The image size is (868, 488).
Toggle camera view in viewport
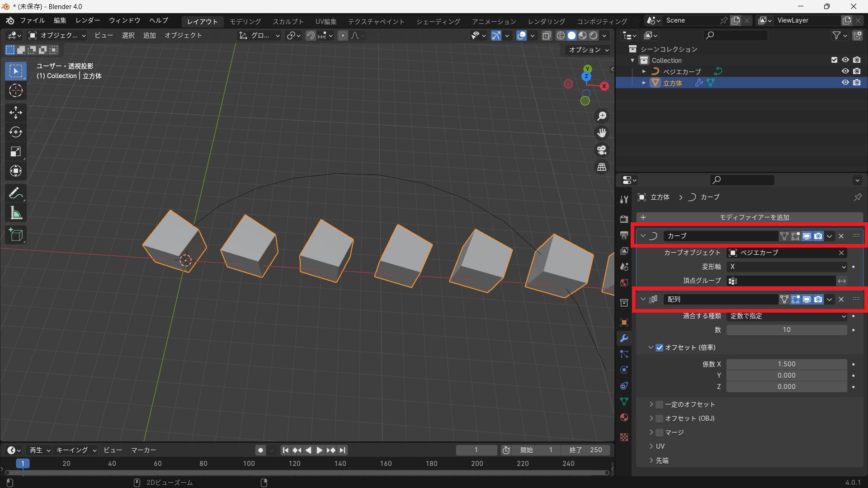[x=602, y=150]
